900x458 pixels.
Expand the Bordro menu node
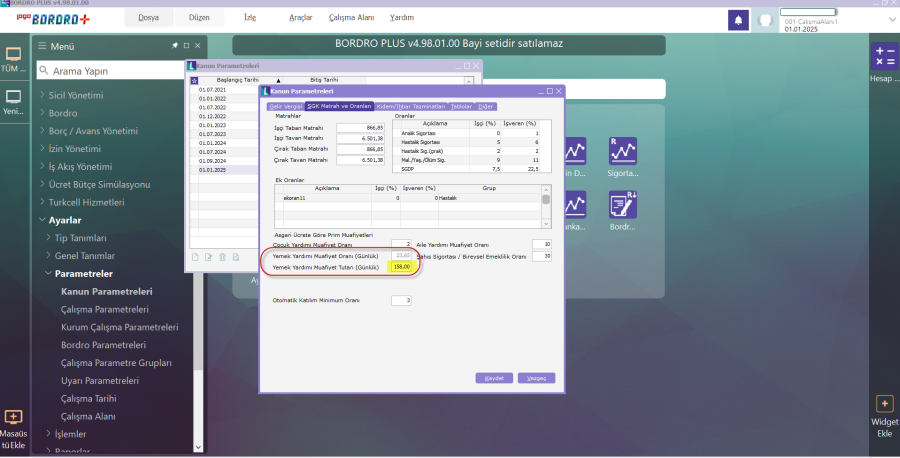pyautogui.click(x=42, y=112)
